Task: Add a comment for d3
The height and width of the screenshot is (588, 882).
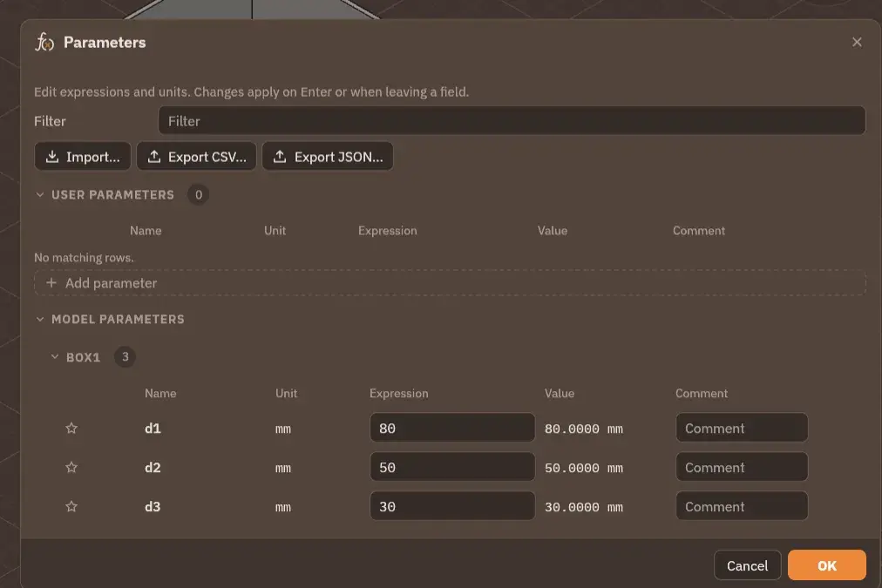Action: click(x=742, y=506)
